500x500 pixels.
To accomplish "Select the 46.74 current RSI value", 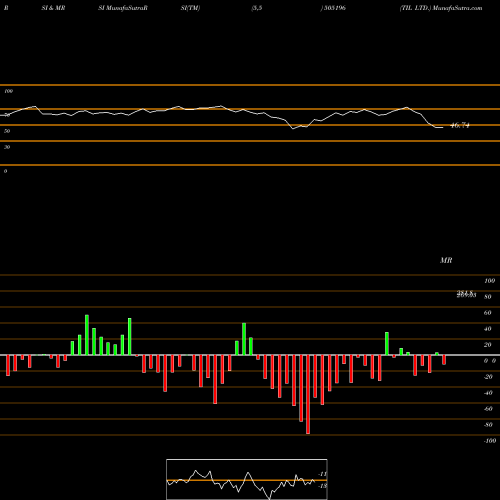I will [460, 126].
